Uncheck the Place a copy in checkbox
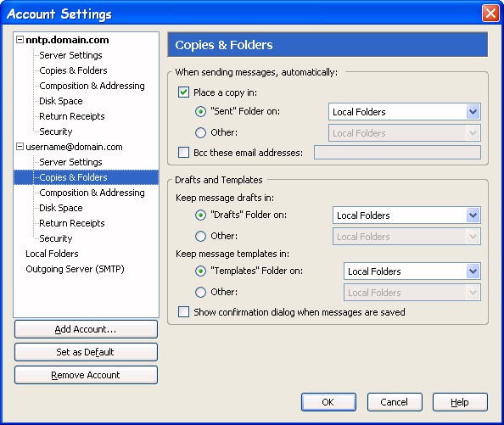 point(183,92)
